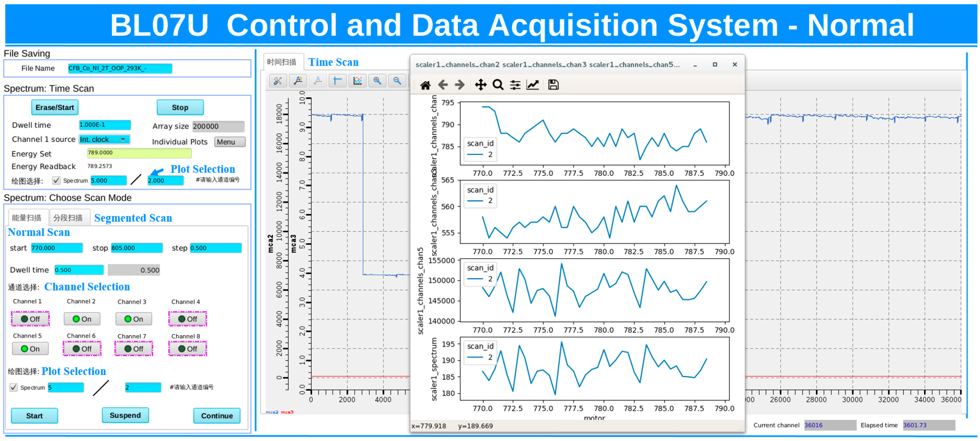
Task: Click the Pan axes tool icon
Action: click(x=480, y=85)
